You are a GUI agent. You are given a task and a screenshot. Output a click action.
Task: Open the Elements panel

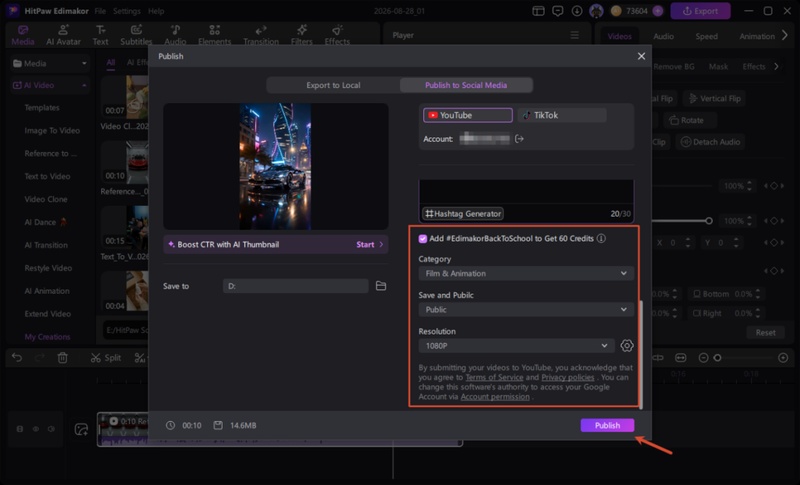(x=214, y=35)
